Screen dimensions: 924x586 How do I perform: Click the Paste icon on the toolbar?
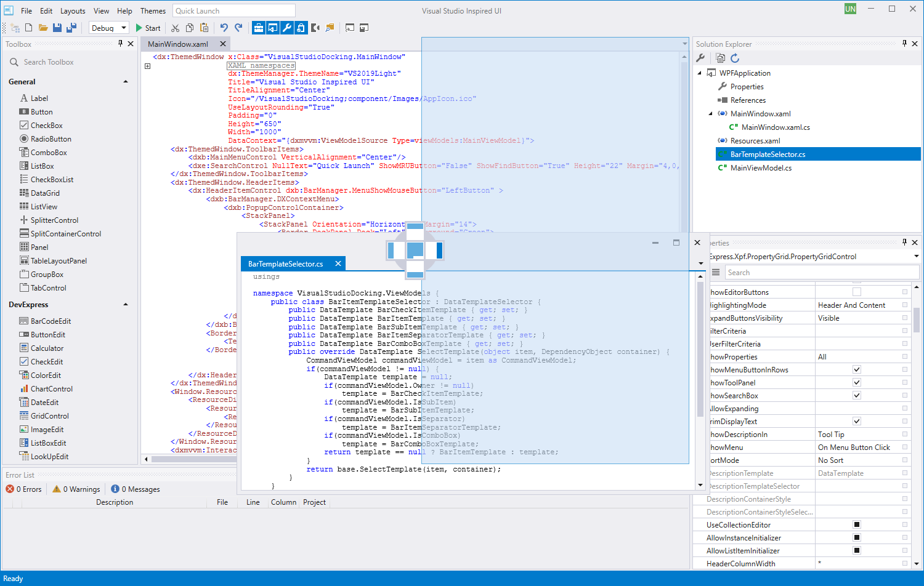[205, 28]
